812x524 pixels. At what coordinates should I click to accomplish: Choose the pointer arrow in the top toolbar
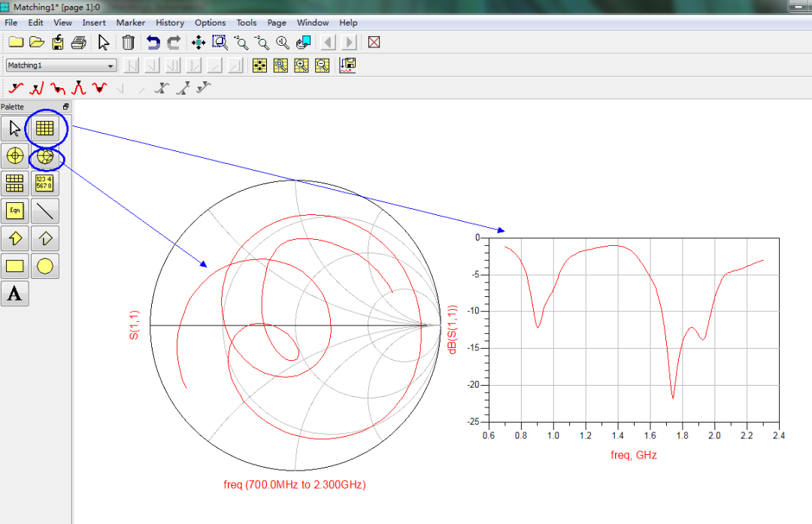(x=104, y=42)
